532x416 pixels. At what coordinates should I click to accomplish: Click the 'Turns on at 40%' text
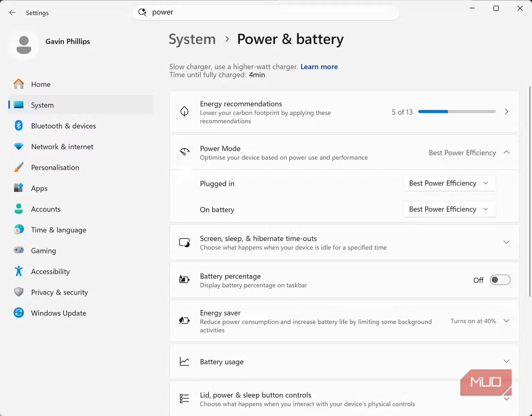click(473, 321)
